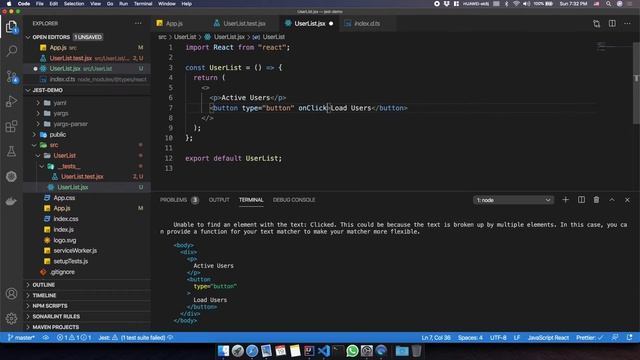Viewport: 640px width, 360px height.
Task: Click UserList in the breadcrumb path
Action: click(x=185, y=37)
